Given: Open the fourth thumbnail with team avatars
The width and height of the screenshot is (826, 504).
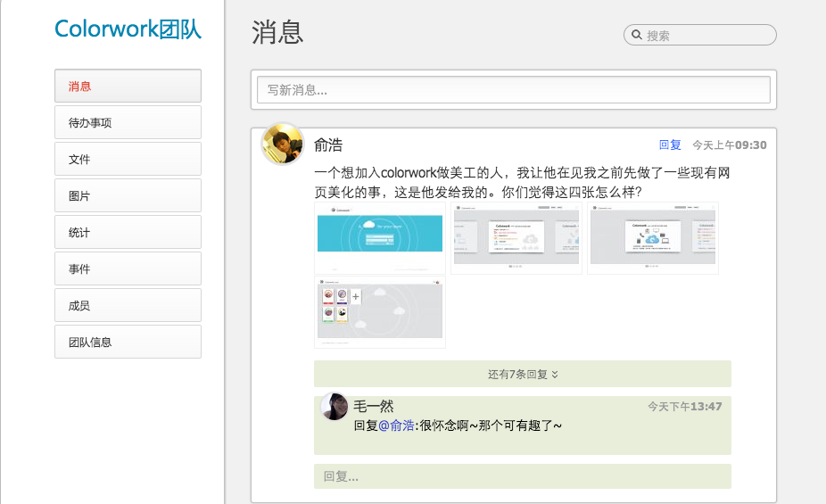Looking at the screenshot, I should coord(380,312).
